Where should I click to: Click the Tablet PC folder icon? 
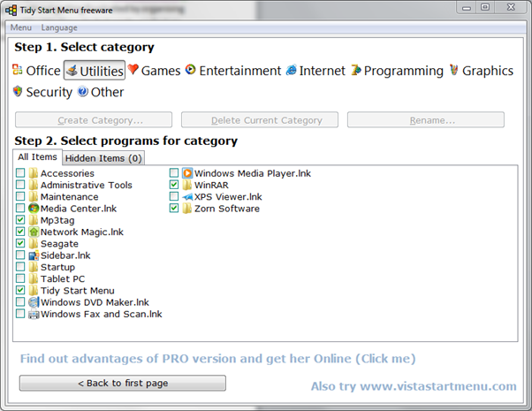coord(34,278)
